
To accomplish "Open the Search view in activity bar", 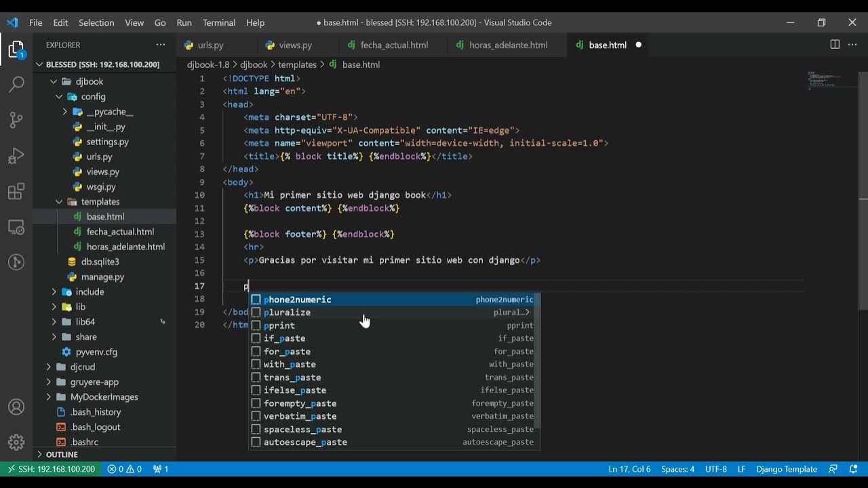I will pyautogui.click(x=16, y=85).
